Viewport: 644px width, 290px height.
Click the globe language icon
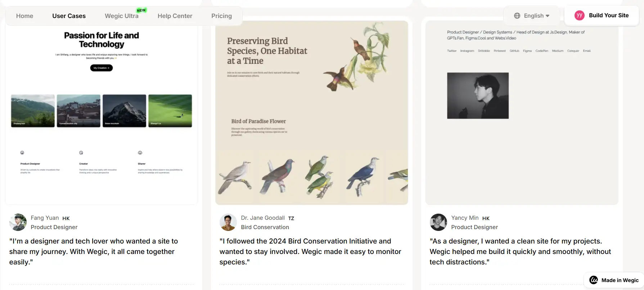click(517, 15)
